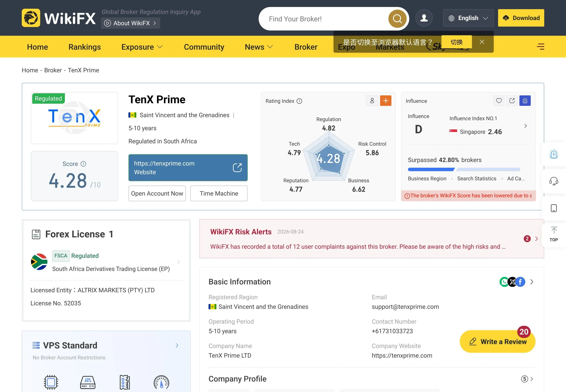Click the Rating Index info icon
Viewport: 566px width, 392px height.
299,101
